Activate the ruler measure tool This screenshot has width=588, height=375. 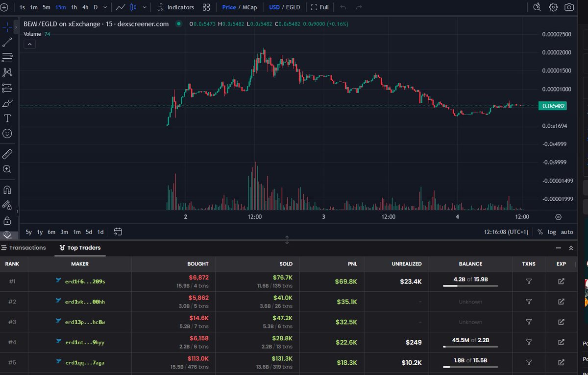coord(7,154)
